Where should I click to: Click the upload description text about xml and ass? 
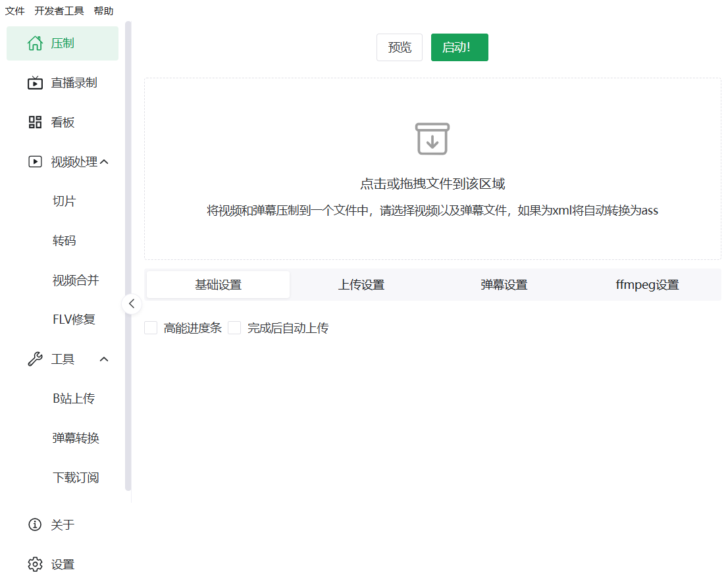click(432, 211)
